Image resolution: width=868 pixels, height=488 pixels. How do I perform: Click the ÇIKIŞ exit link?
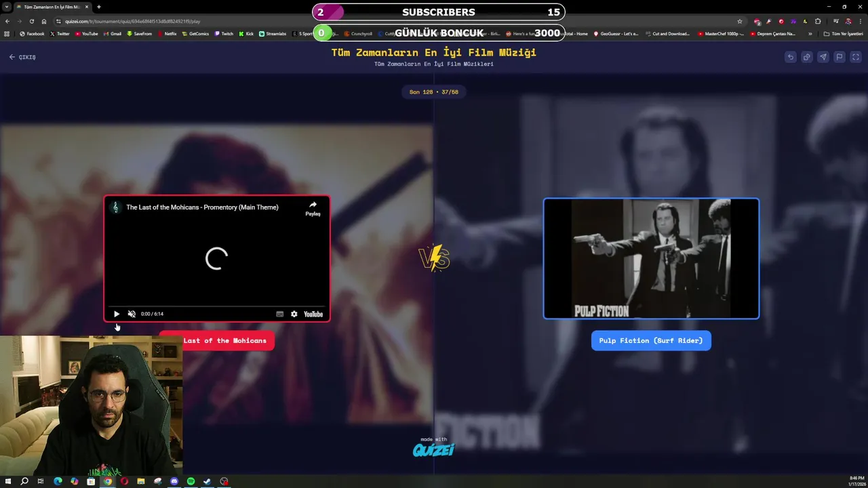click(22, 57)
